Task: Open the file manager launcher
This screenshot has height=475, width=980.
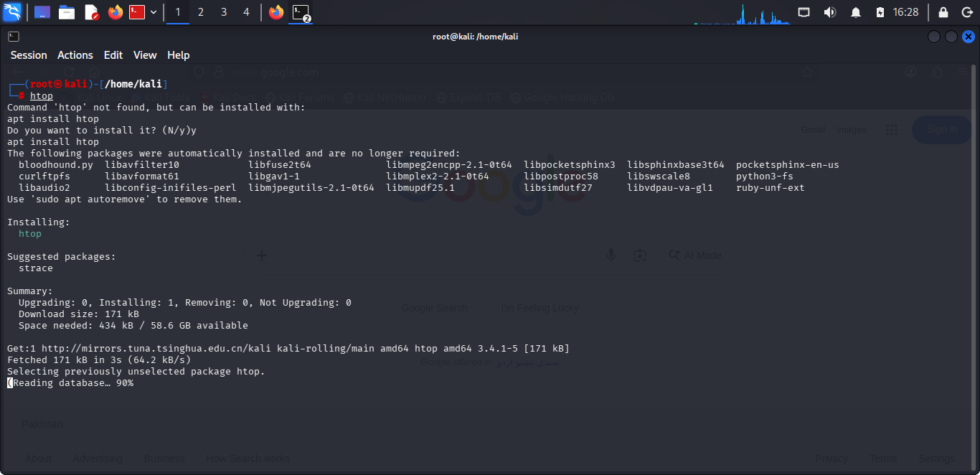Action: [67, 12]
